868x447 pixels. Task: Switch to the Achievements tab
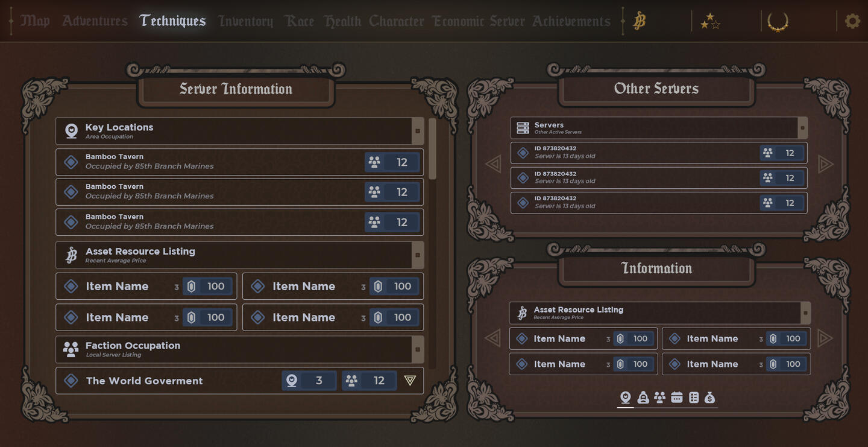pyautogui.click(x=571, y=21)
